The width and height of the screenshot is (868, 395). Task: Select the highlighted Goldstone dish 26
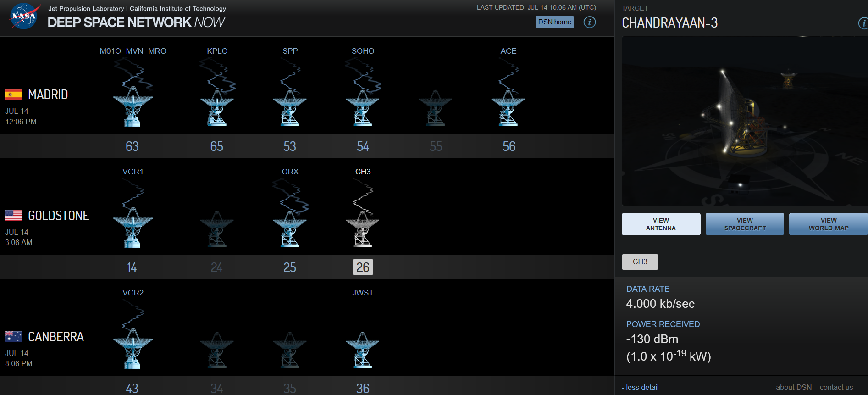(x=363, y=229)
